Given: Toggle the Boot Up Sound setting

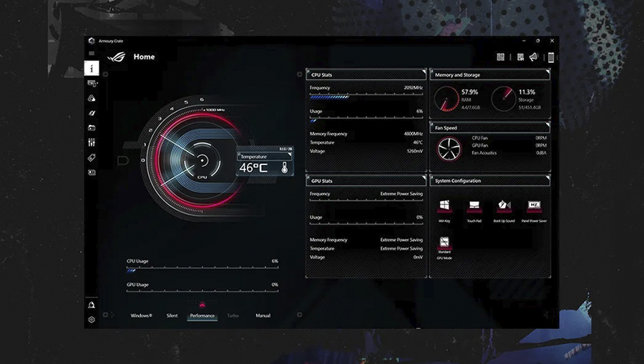Looking at the screenshot, I should point(504,206).
